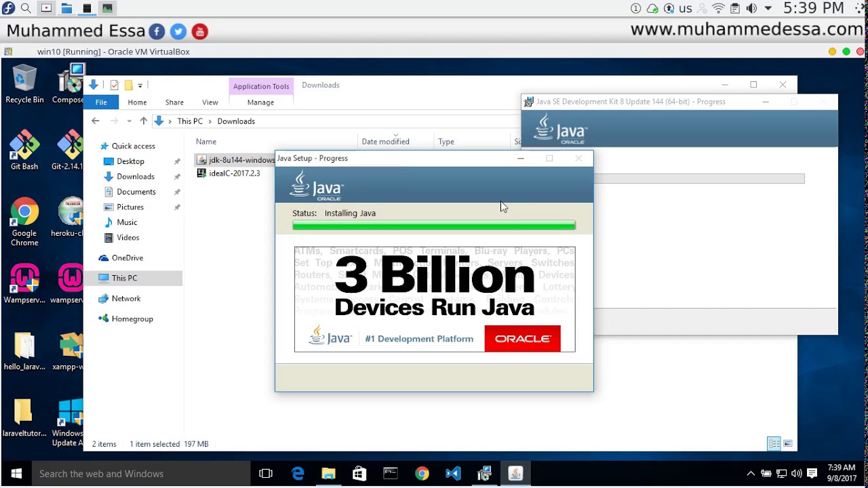Click Facebook icon next to Muhammed Essa
868x488 pixels.
157,31
